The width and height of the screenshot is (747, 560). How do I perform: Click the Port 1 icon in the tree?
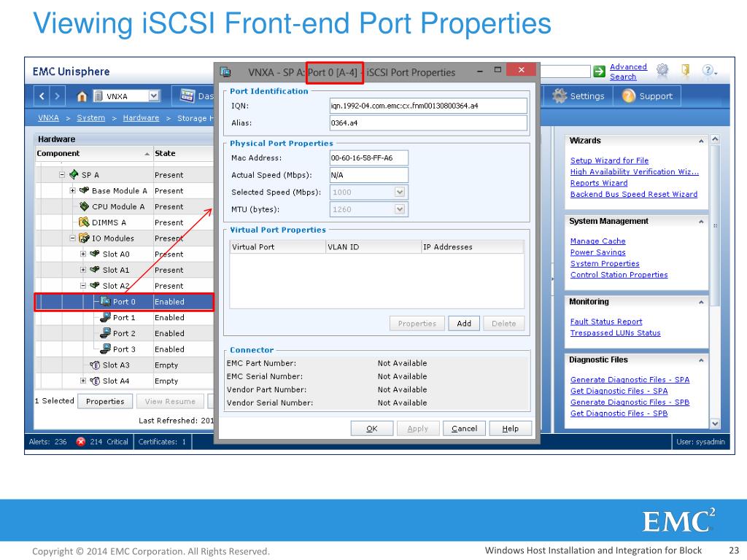(105, 317)
